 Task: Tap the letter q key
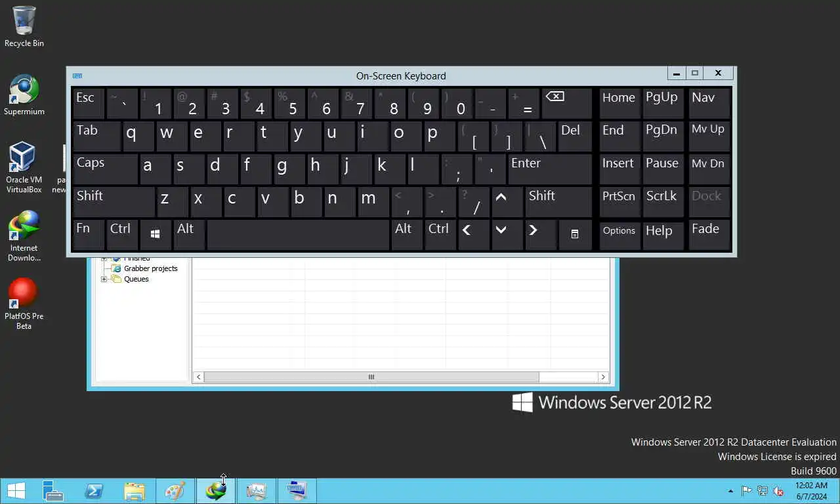tap(138, 136)
